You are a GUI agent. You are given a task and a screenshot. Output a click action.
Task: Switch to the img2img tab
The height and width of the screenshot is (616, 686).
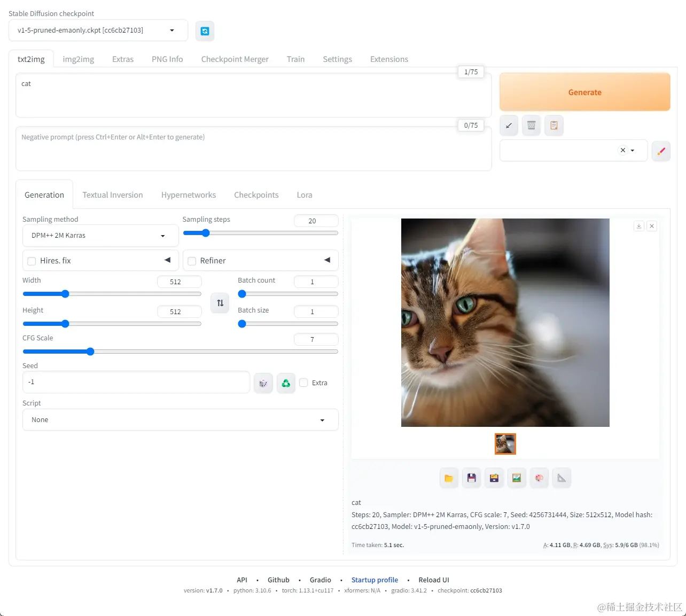click(79, 59)
